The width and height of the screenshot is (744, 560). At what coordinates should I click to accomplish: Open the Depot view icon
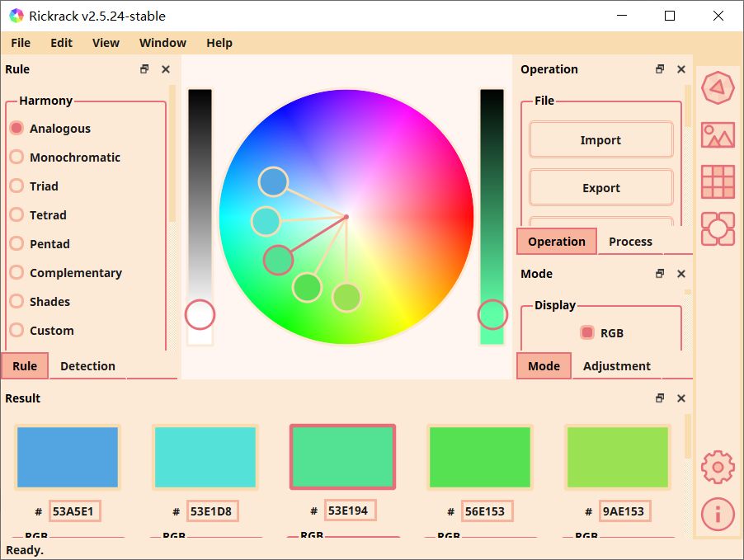pyautogui.click(x=717, y=229)
